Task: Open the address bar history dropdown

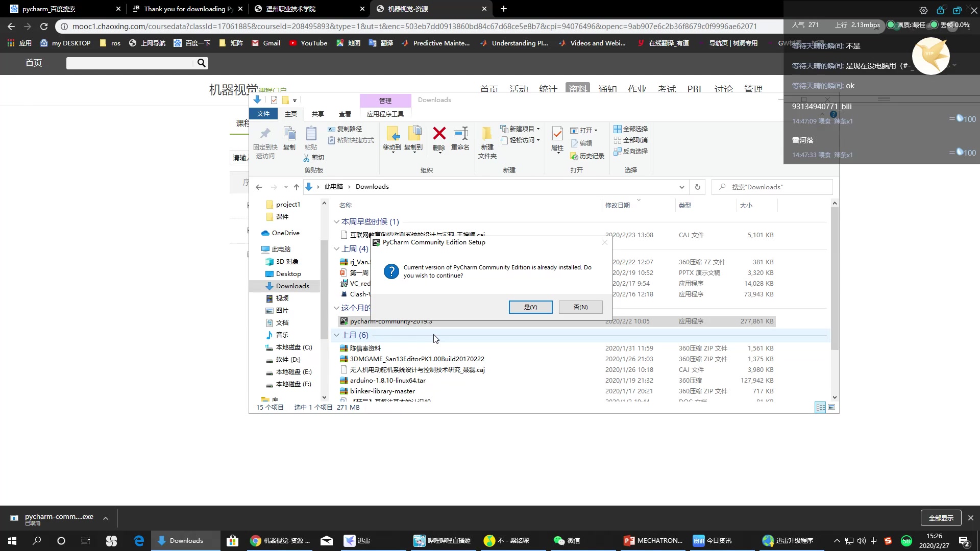Action: (x=682, y=187)
